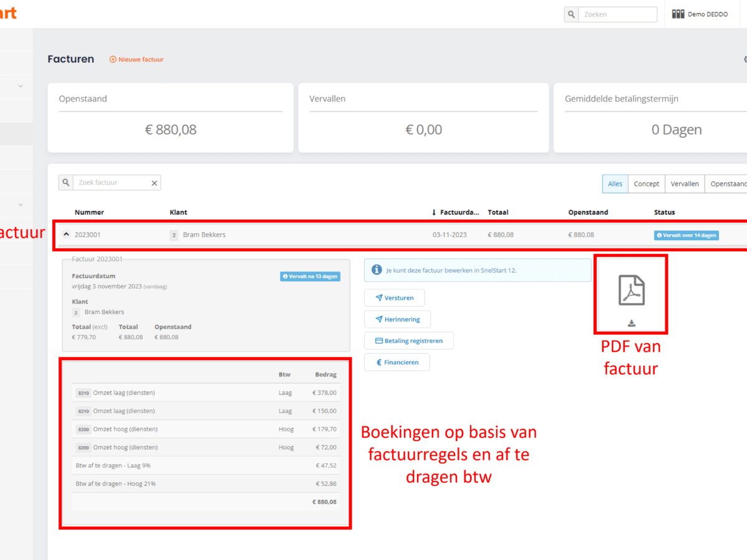This screenshot has width=747, height=560.
Task: Expand the second sidebar chevron
Action: point(21,204)
